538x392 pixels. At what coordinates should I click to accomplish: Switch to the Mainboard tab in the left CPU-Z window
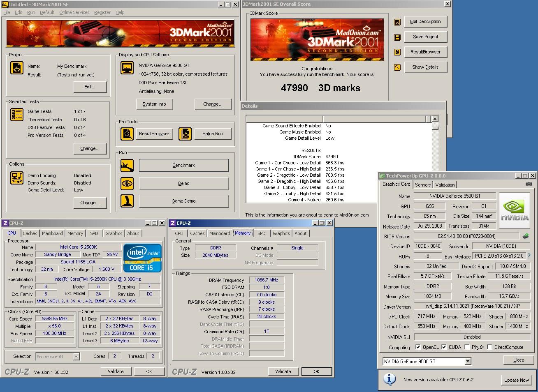[x=52, y=233]
